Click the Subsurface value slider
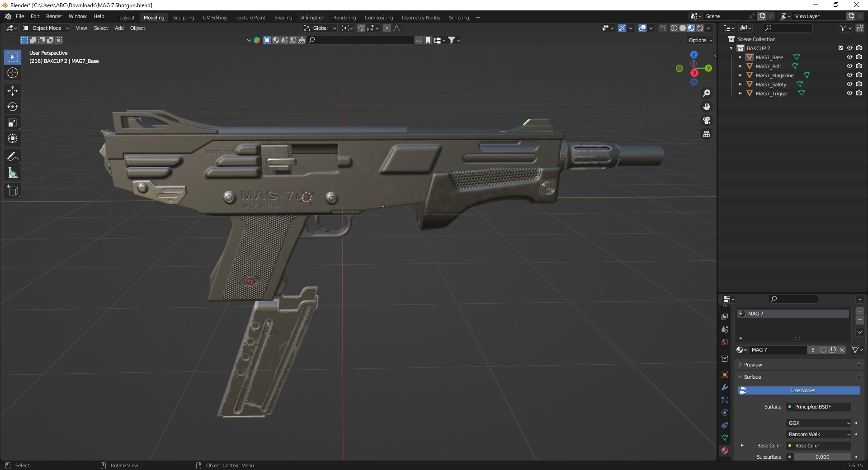The height and width of the screenshot is (470, 868). click(822, 457)
